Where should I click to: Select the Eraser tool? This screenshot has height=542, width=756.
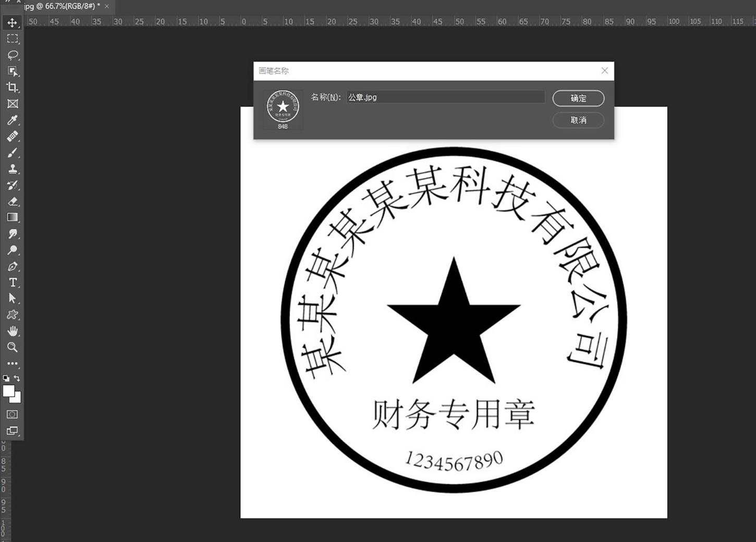(13, 202)
